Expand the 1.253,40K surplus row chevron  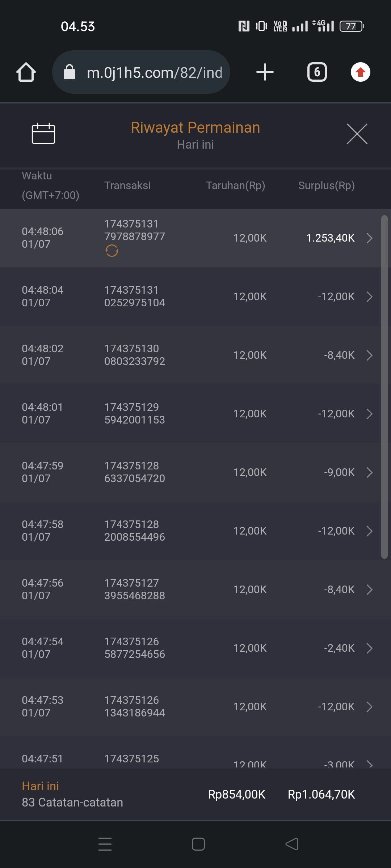click(369, 238)
